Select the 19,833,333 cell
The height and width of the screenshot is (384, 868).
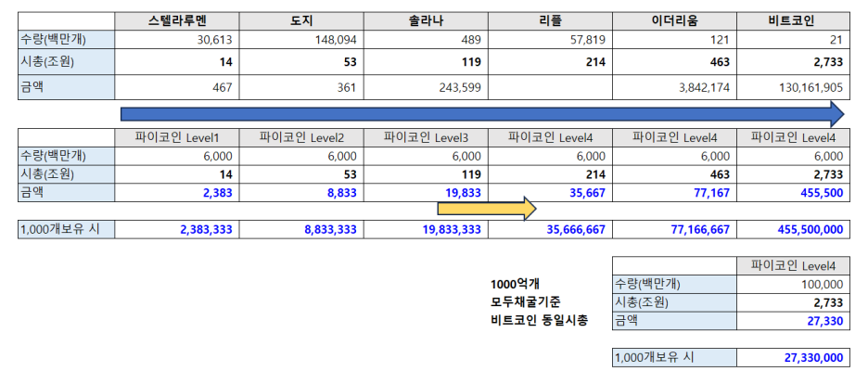tap(427, 229)
